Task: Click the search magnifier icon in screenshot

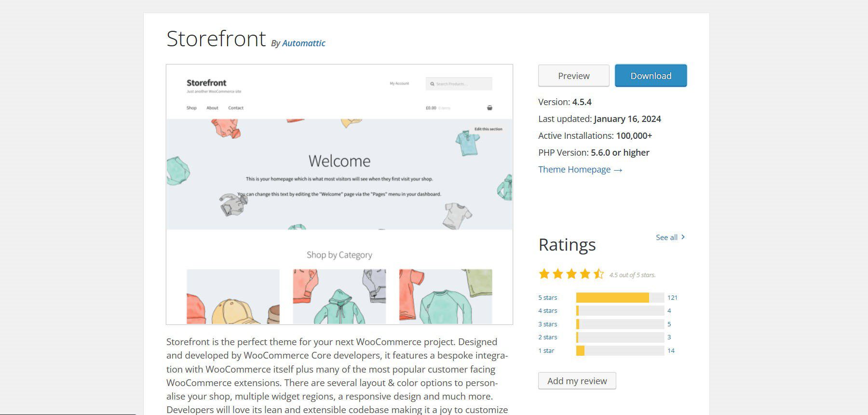Action: tap(432, 84)
